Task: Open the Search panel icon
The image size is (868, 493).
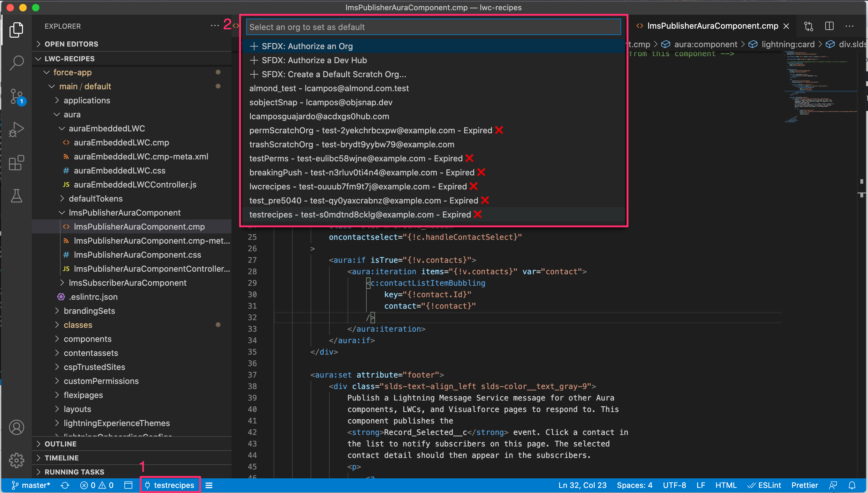Action: (x=16, y=62)
